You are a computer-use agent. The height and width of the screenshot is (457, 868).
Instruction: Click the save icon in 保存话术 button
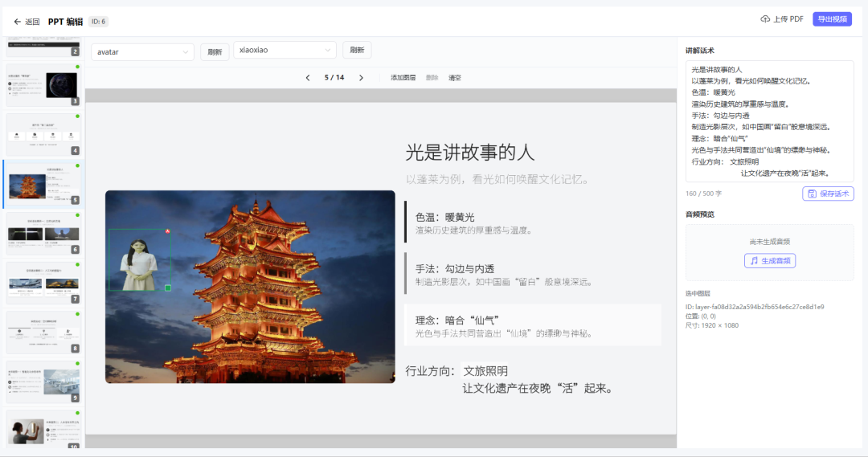(x=812, y=194)
